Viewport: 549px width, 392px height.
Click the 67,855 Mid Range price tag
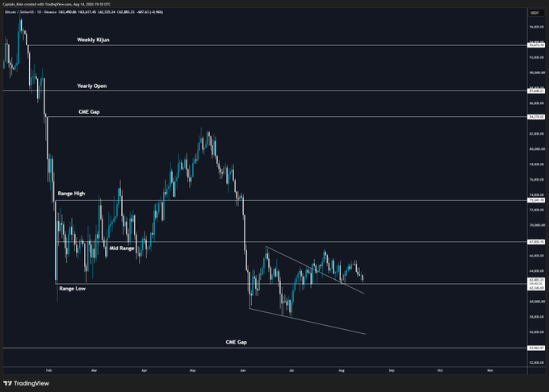536,242
